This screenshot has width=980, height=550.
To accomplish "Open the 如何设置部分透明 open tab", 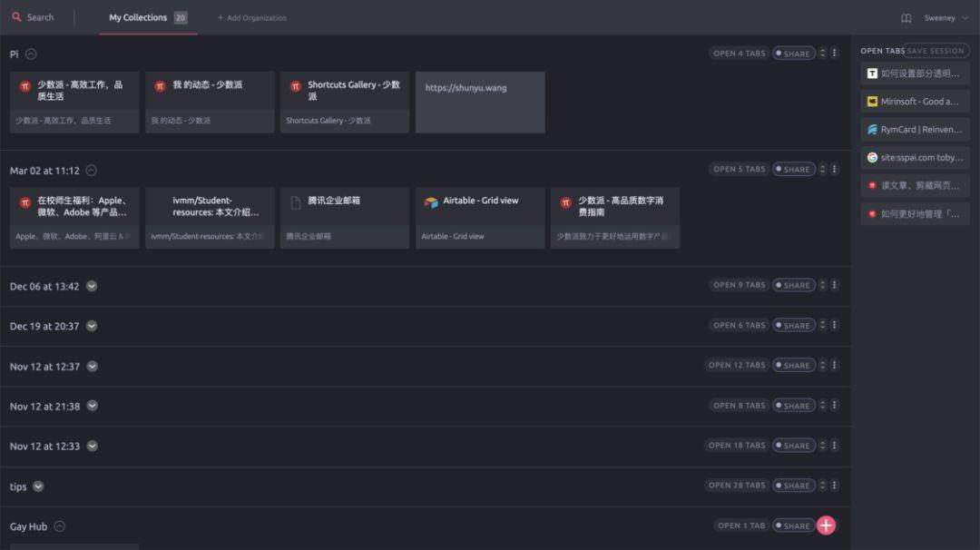I will [x=915, y=74].
